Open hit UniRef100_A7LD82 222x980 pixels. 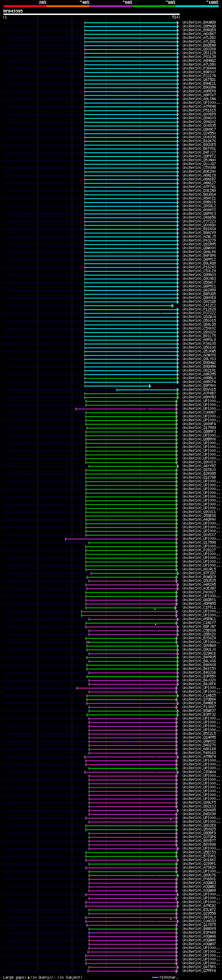click(x=199, y=38)
